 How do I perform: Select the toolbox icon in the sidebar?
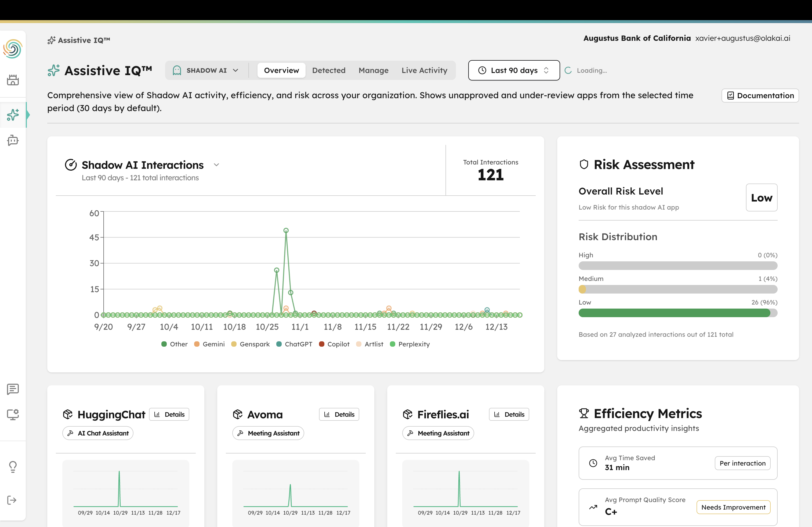pos(13,80)
